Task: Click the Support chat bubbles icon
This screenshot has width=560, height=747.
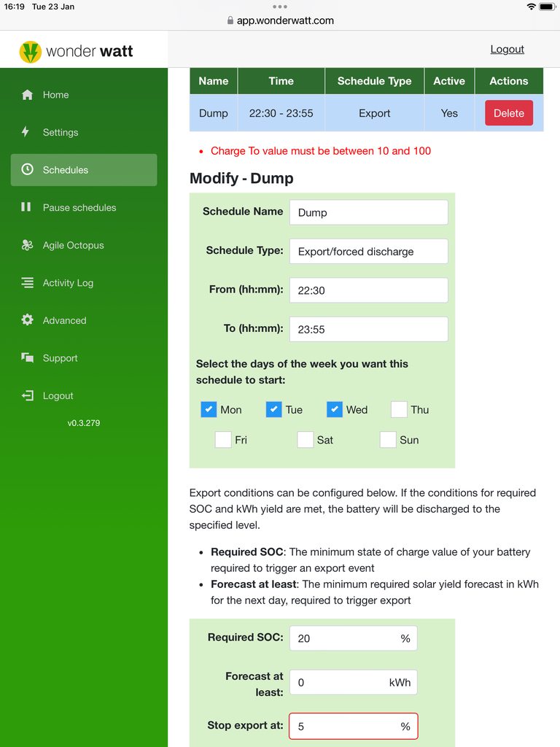Action: 28,357
